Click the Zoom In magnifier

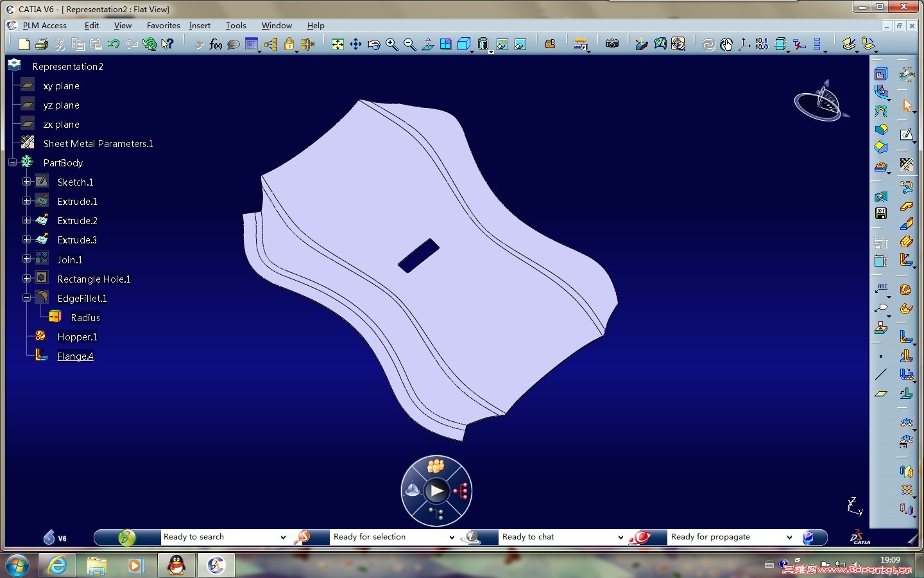click(x=391, y=44)
